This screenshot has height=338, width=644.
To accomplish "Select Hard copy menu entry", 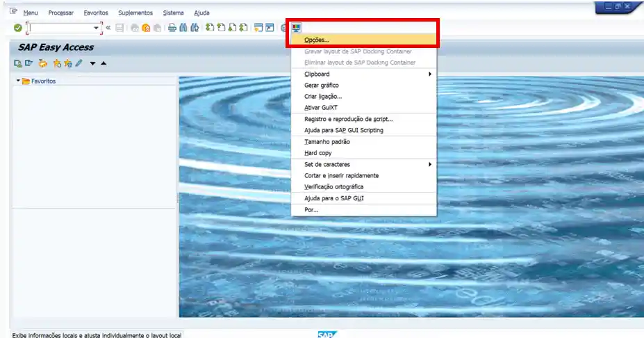I will 364,152.
